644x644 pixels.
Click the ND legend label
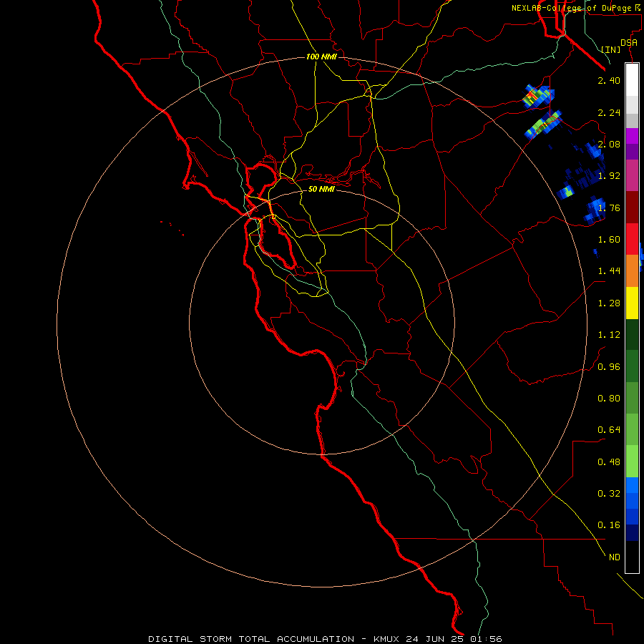point(614,557)
